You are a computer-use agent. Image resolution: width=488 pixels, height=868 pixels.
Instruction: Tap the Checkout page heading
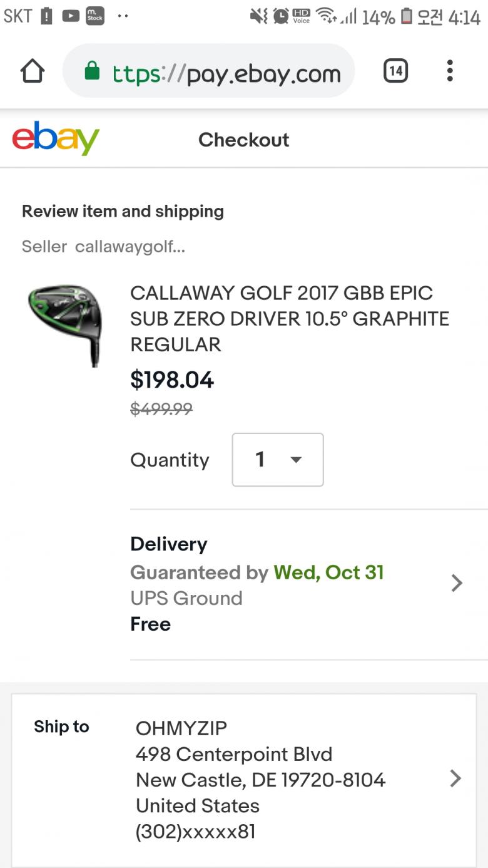[244, 140]
